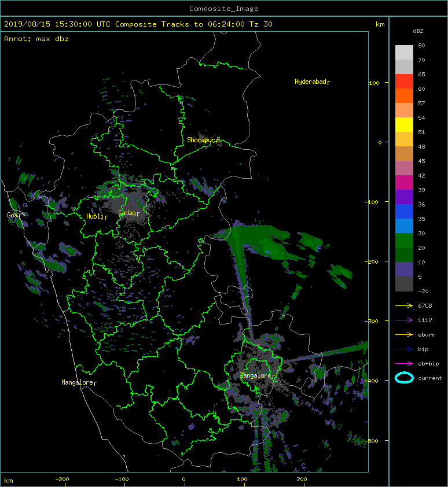Click the -400 tick on the vertical axis
The height and width of the screenshot is (487, 448).
pos(372,381)
